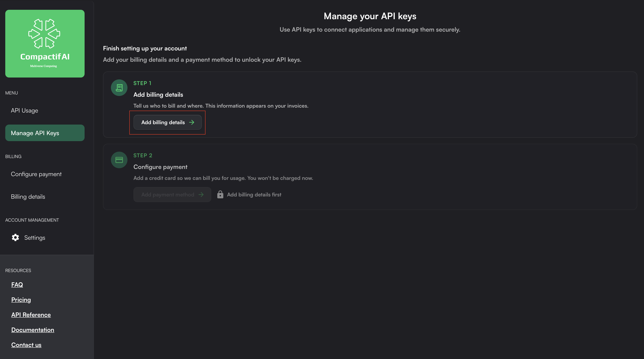Click 'Add a credit card' description text
The height and width of the screenshot is (359, 644).
pyautogui.click(x=223, y=178)
